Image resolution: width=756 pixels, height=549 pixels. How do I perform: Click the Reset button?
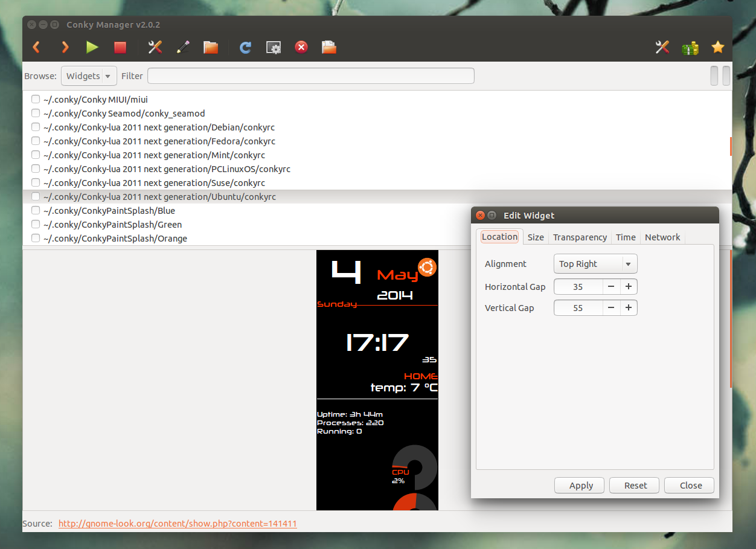point(635,485)
